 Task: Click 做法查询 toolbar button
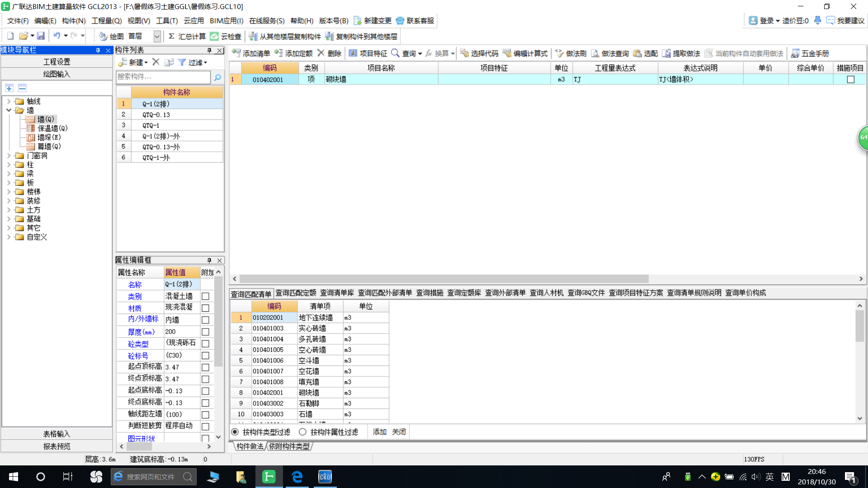click(610, 53)
